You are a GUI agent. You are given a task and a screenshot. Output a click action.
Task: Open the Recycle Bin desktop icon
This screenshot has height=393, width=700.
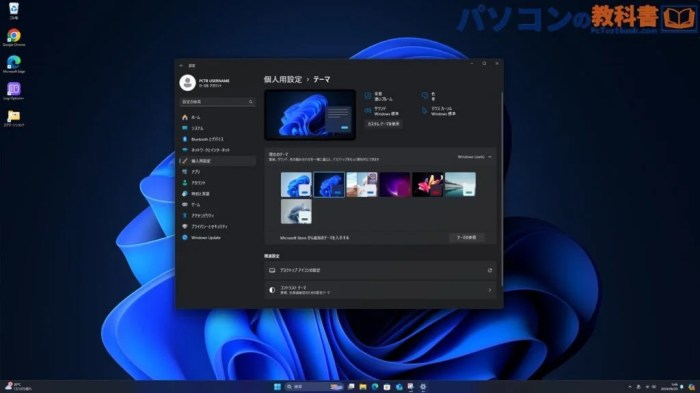pos(14,11)
